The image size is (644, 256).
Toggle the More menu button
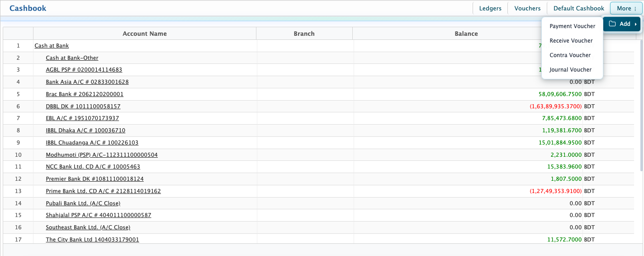(x=626, y=8)
